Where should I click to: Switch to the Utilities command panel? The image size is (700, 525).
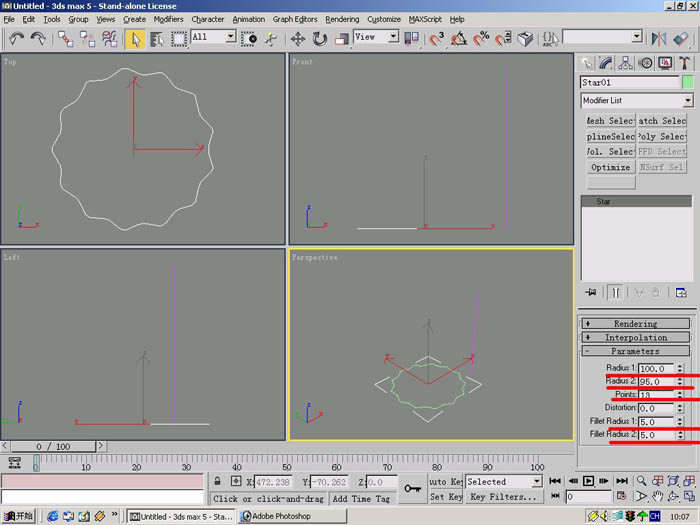coord(685,63)
